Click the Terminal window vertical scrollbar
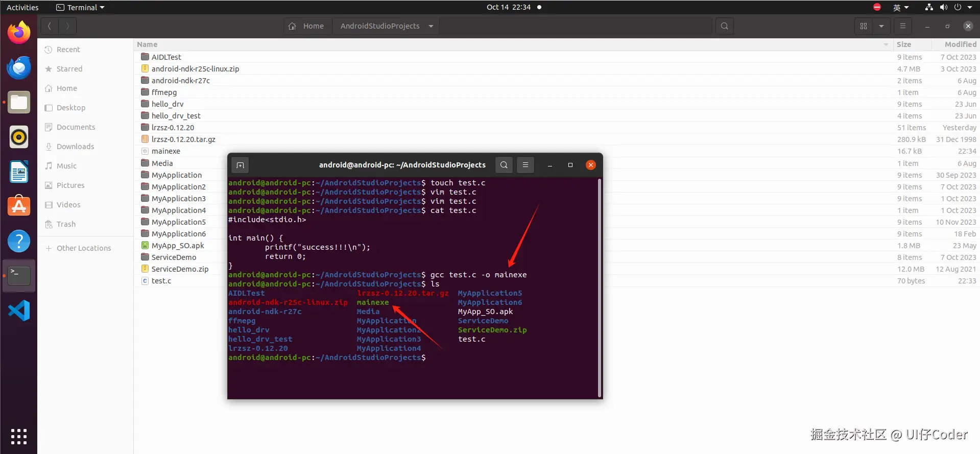Viewport: 980px width, 454px height. (599, 288)
